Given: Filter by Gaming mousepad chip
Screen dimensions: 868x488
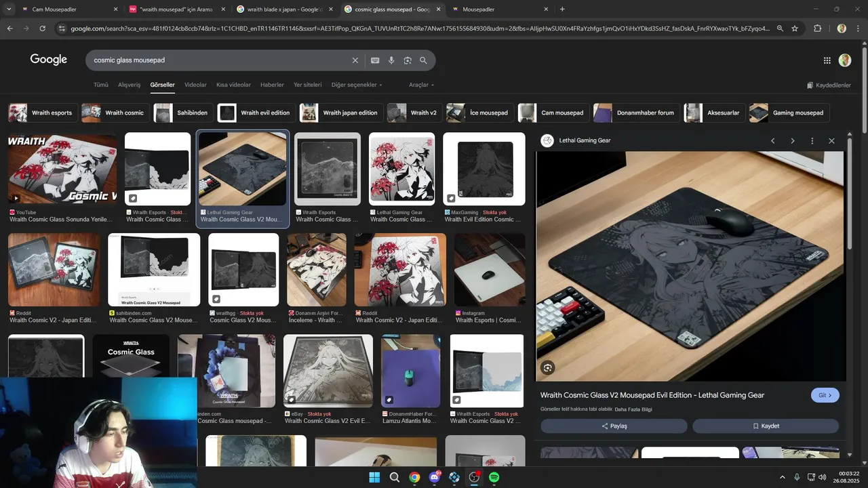Looking at the screenshot, I should point(789,113).
